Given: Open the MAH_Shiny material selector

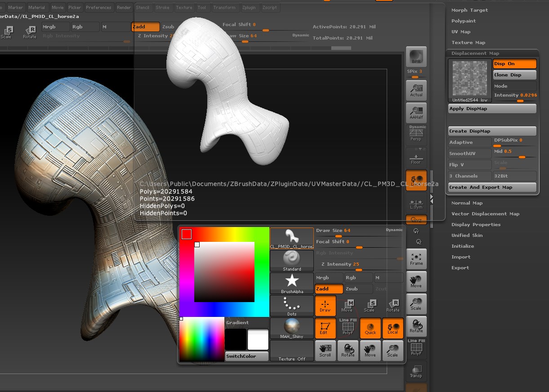Looking at the screenshot, I should point(292,328).
